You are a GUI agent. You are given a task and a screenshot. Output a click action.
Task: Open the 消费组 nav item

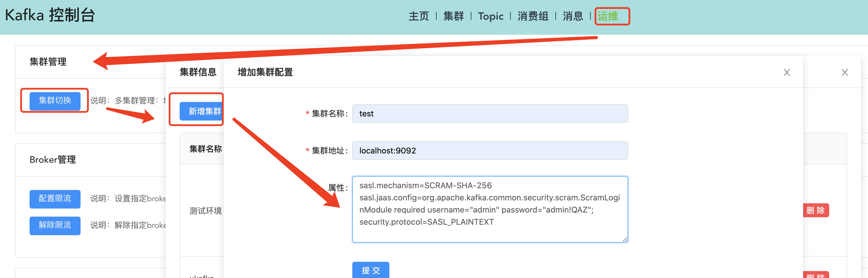[533, 16]
